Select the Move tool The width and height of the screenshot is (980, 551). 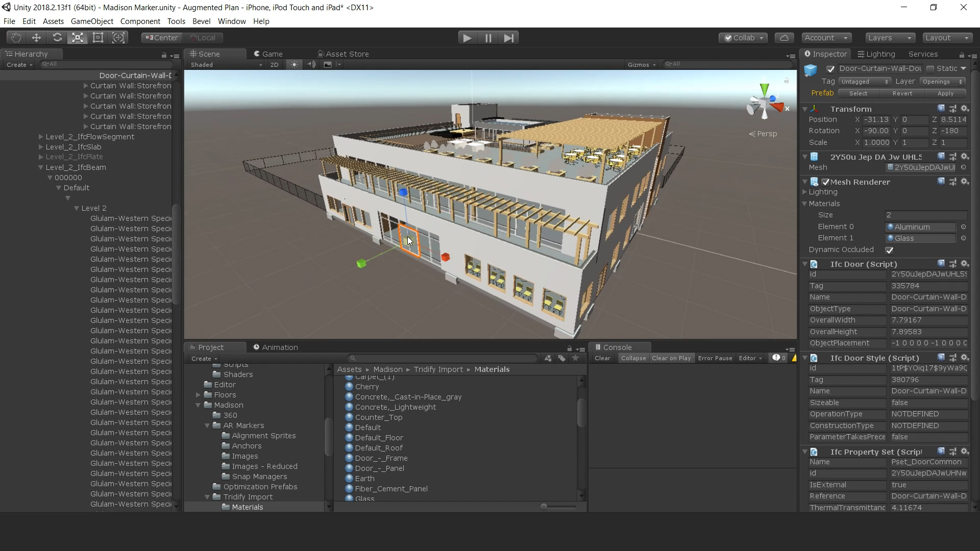(36, 38)
